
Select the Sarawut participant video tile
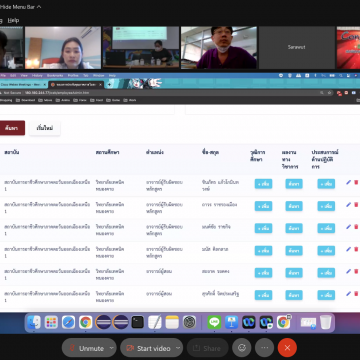pos(297,48)
